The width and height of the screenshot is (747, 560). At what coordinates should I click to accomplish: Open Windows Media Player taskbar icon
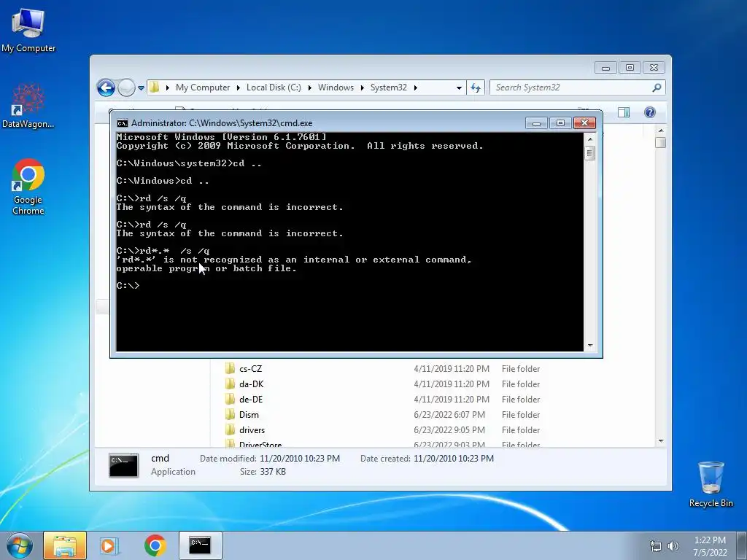point(109,545)
